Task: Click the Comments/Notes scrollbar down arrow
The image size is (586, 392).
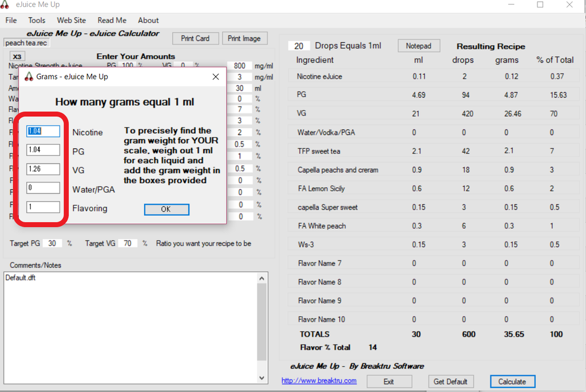Action: (x=262, y=378)
